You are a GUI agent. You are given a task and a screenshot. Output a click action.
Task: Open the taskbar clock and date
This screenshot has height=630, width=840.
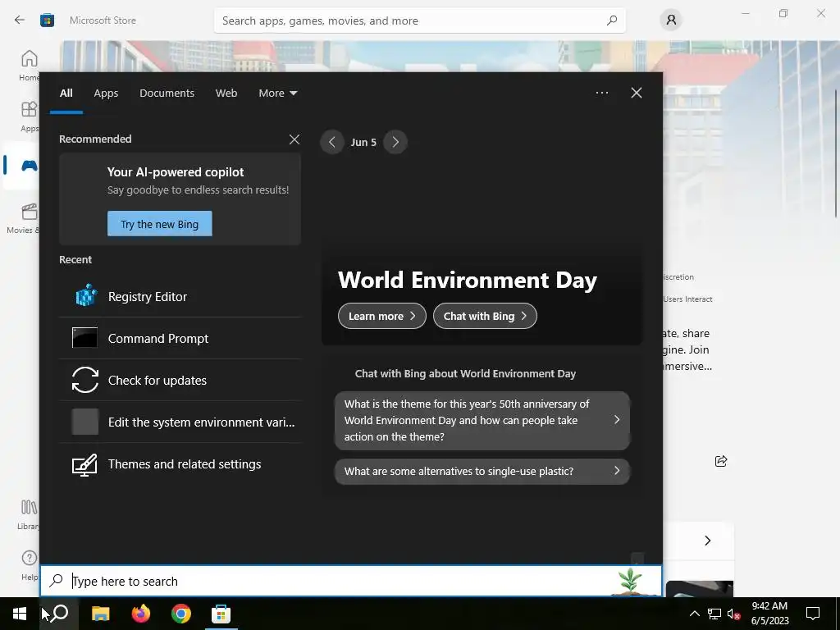(769, 614)
